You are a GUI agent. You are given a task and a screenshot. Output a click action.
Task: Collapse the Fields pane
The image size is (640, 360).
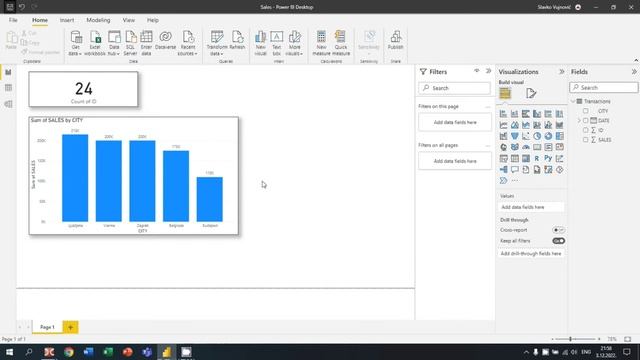pos(634,71)
